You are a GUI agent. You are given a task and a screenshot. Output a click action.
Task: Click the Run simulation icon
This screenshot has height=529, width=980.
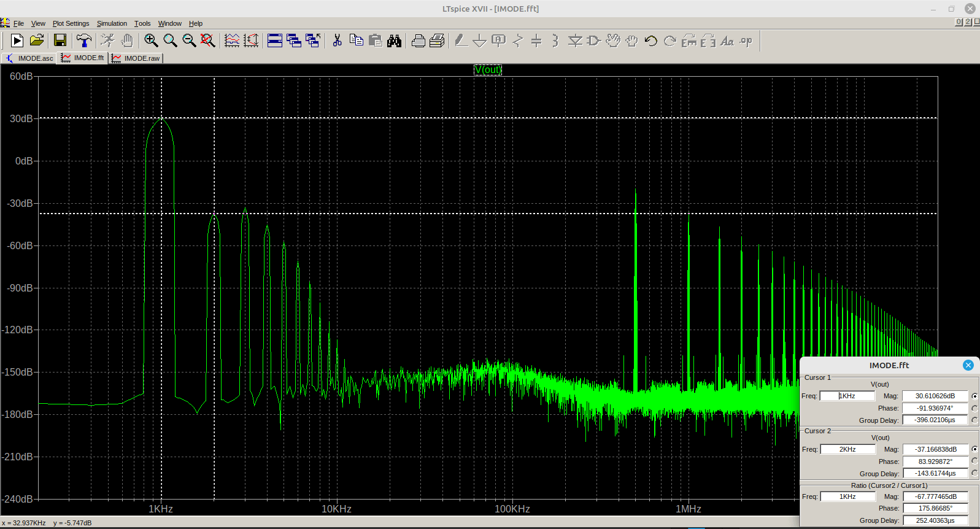click(x=17, y=41)
